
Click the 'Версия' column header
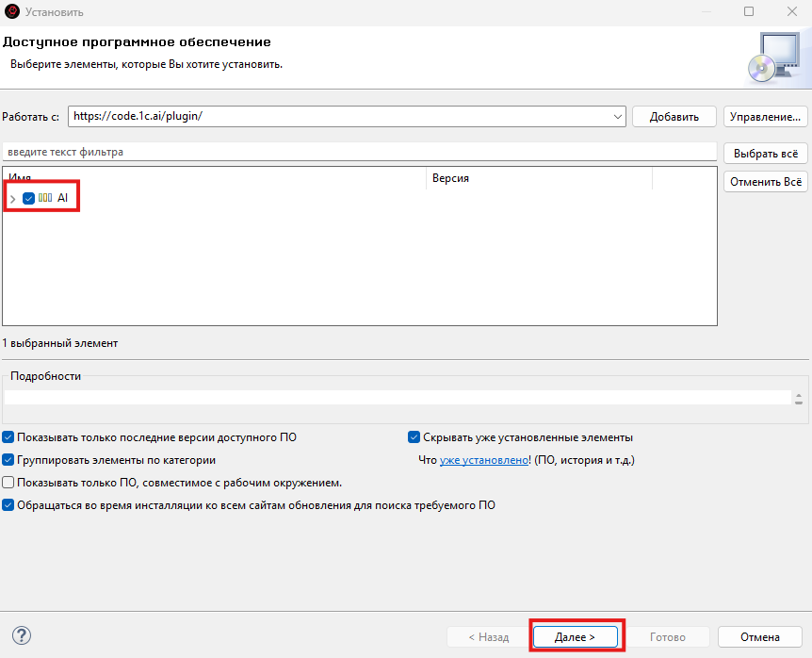point(539,178)
